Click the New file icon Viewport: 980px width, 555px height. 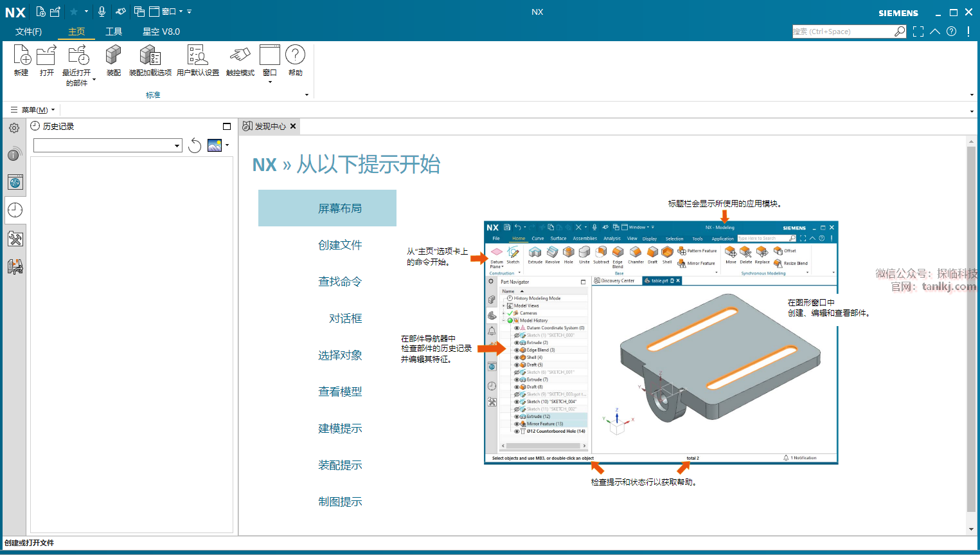tap(21, 57)
